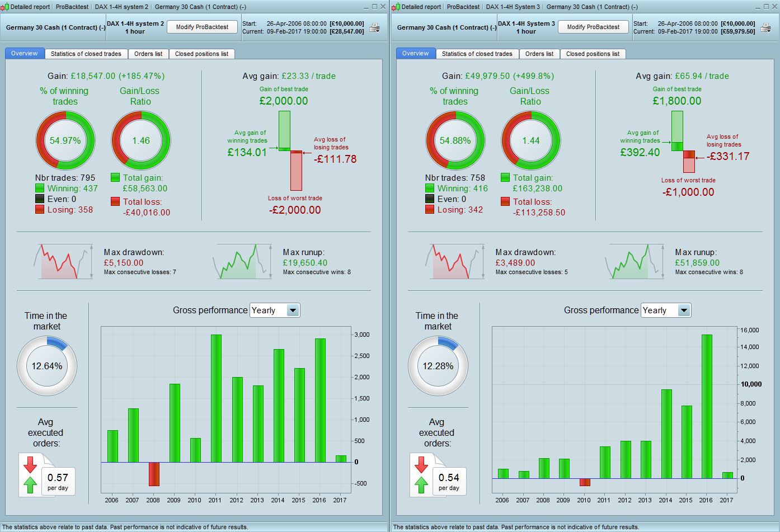Click the 12.28% Time in the market gauge
Image resolution: width=780 pixels, height=532 pixels.
click(x=438, y=366)
